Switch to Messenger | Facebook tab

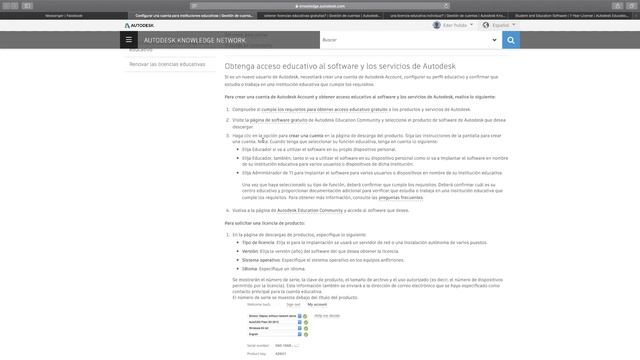coord(64,16)
